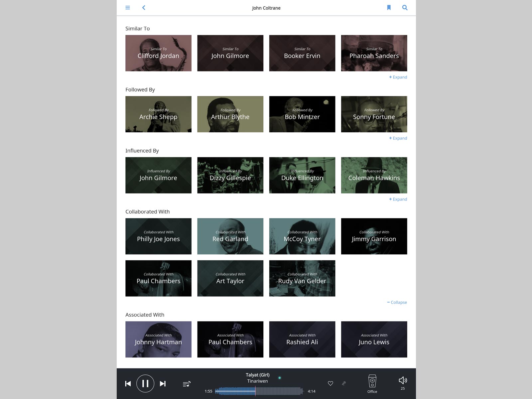
Task: Open the Pharoah Sanders artist tile
Action: [374, 53]
